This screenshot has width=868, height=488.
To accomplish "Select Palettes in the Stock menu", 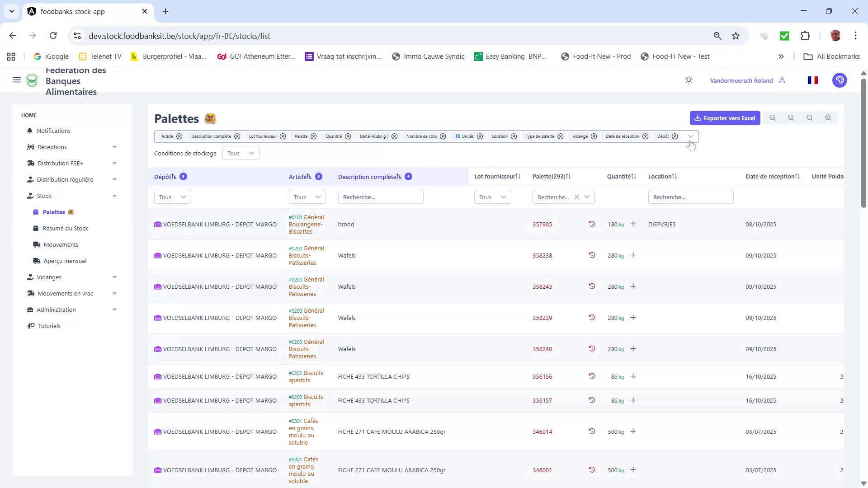I will tap(55, 212).
